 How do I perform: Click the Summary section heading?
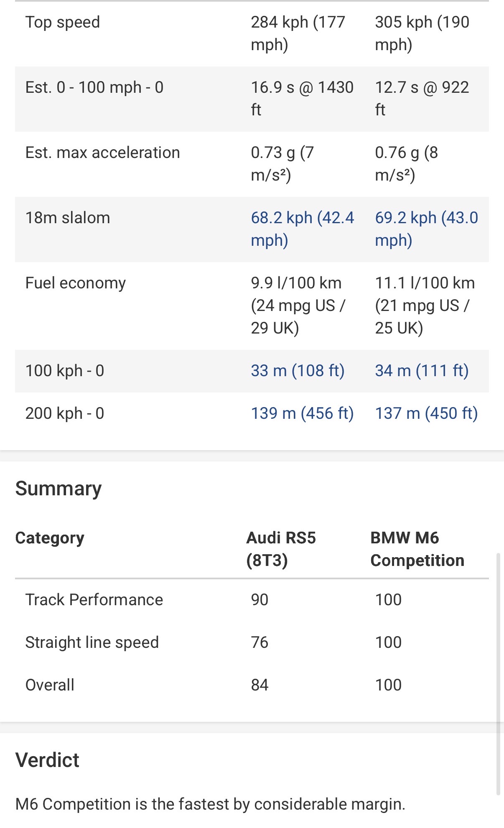pos(59,489)
